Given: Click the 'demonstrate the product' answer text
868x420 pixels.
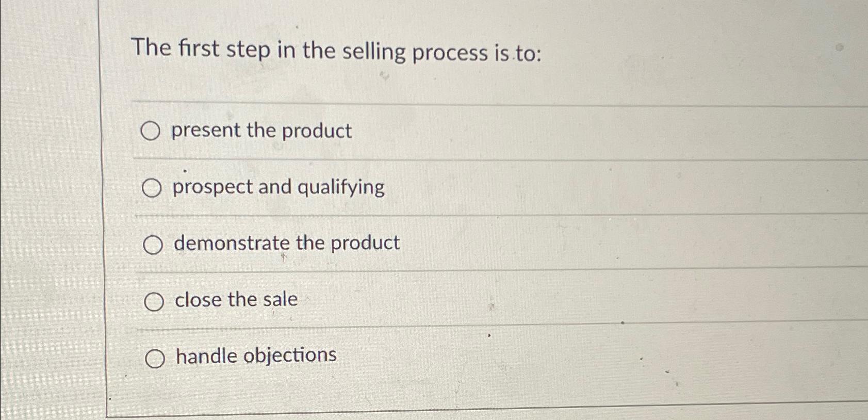Looking at the screenshot, I should (286, 244).
